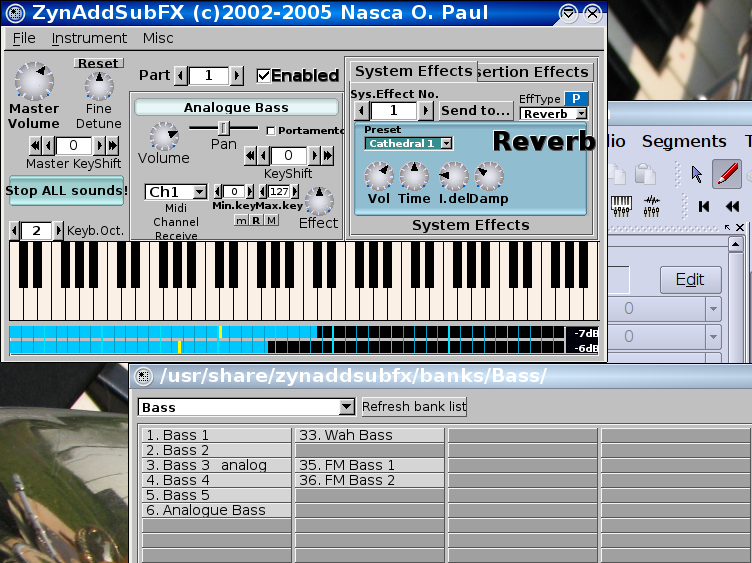
Task: Open the Instrument menu
Action: tap(89, 38)
